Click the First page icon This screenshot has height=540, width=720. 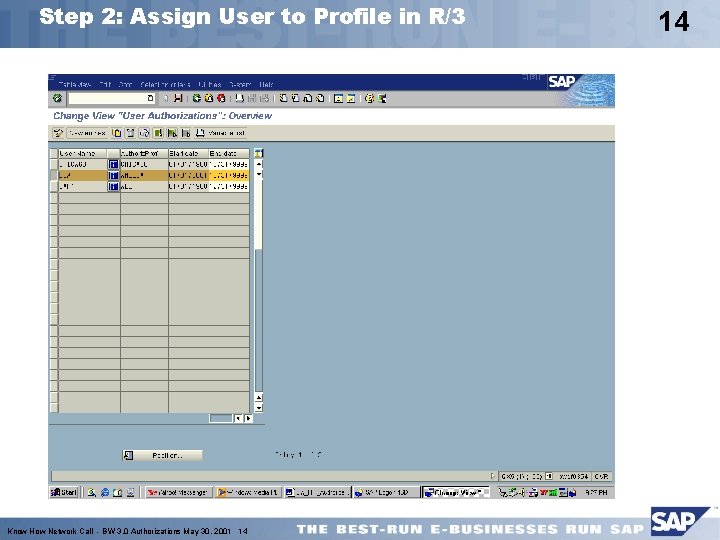click(x=283, y=98)
